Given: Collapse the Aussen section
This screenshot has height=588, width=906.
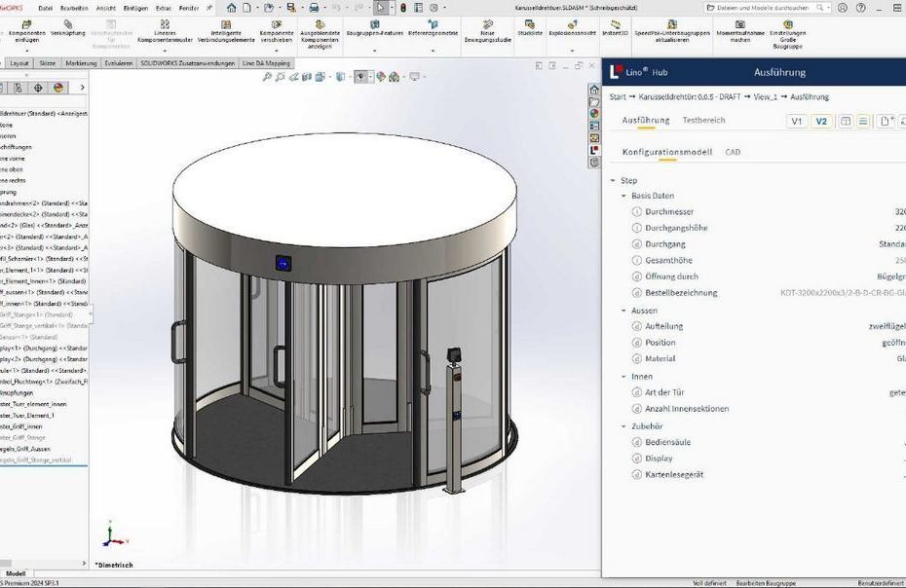Looking at the screenshot, I should pos(624,311).
